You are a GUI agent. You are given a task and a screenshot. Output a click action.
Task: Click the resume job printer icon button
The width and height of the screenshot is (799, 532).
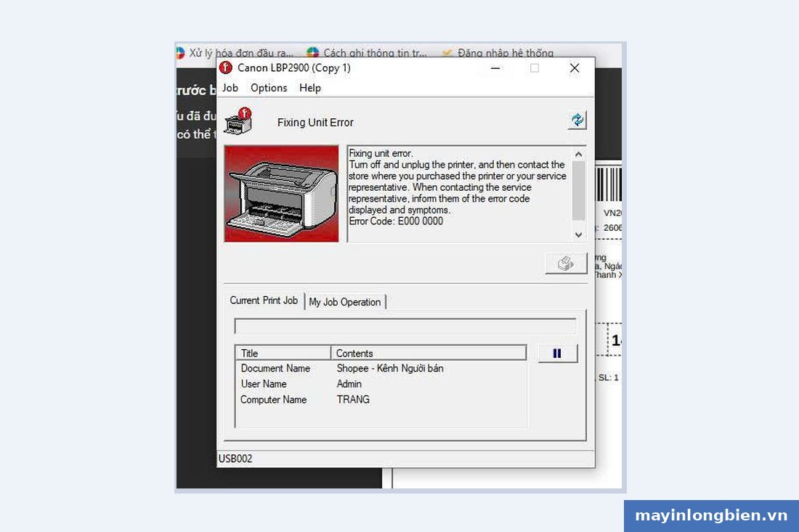click(566, 263)
